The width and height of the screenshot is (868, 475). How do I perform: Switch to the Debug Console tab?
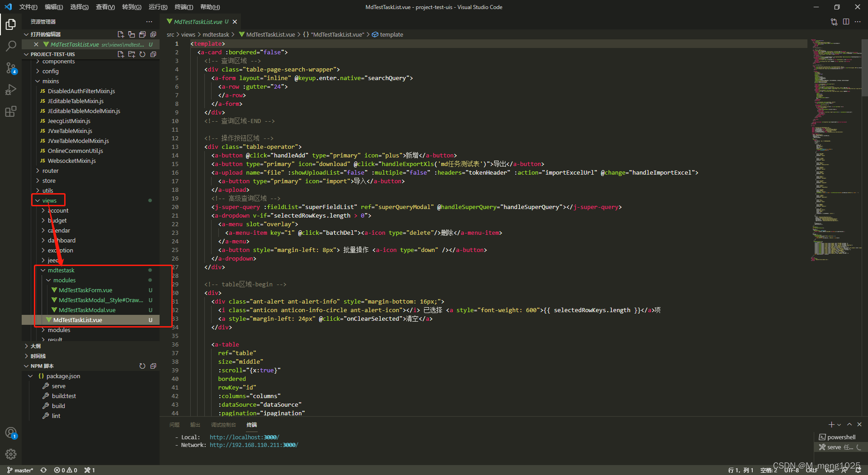[x=223, y=425]
